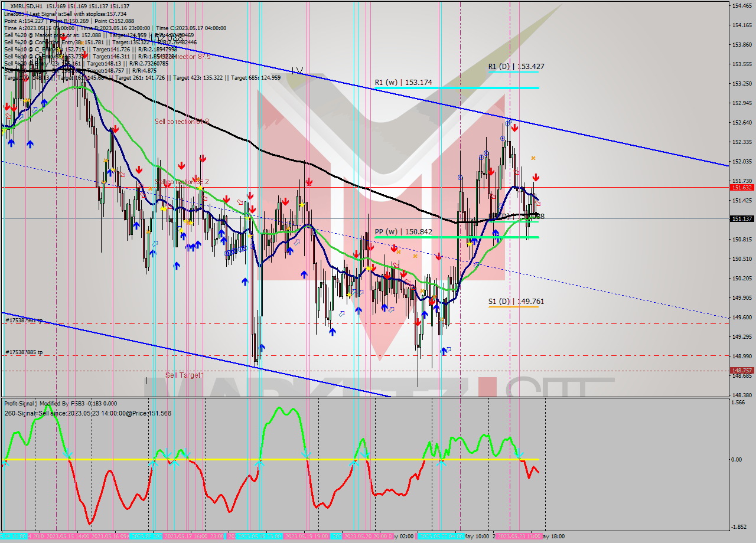Screen dimensions: 756x543
Task: Select the orange X marker above the recent candles
Action: pyautogui.click(x=533, y=158)
